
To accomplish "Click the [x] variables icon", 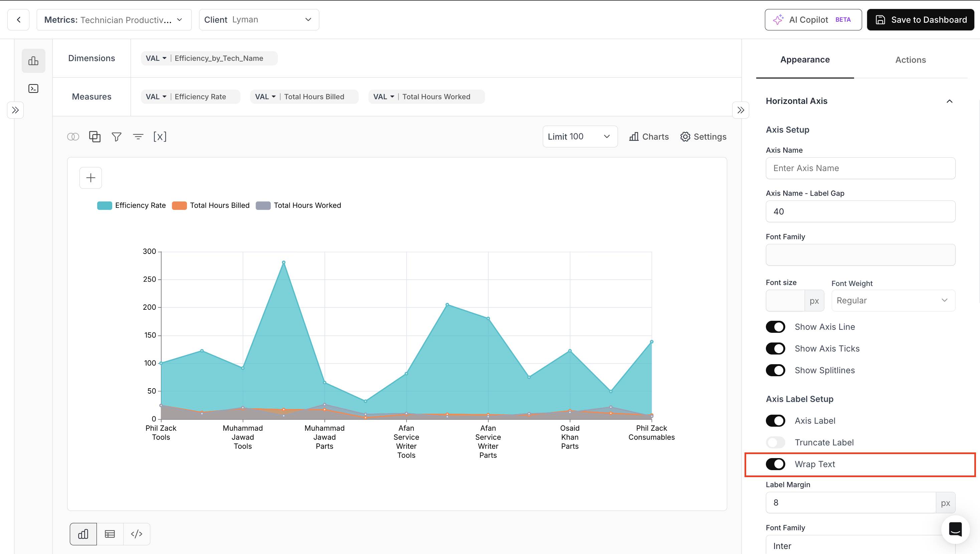I will click(x=160, y=137).
